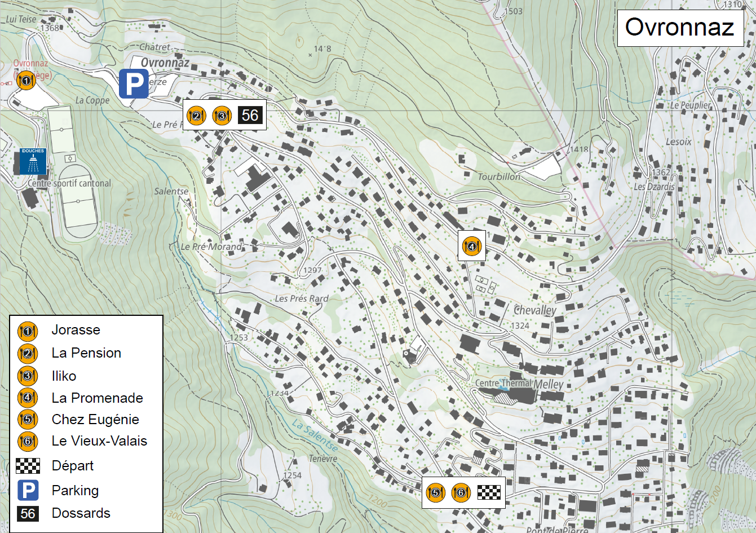This screenshot has width=756, height=533.
Task: Select restaurant marker 2 on the map
Action: click(x=196, y=116)
